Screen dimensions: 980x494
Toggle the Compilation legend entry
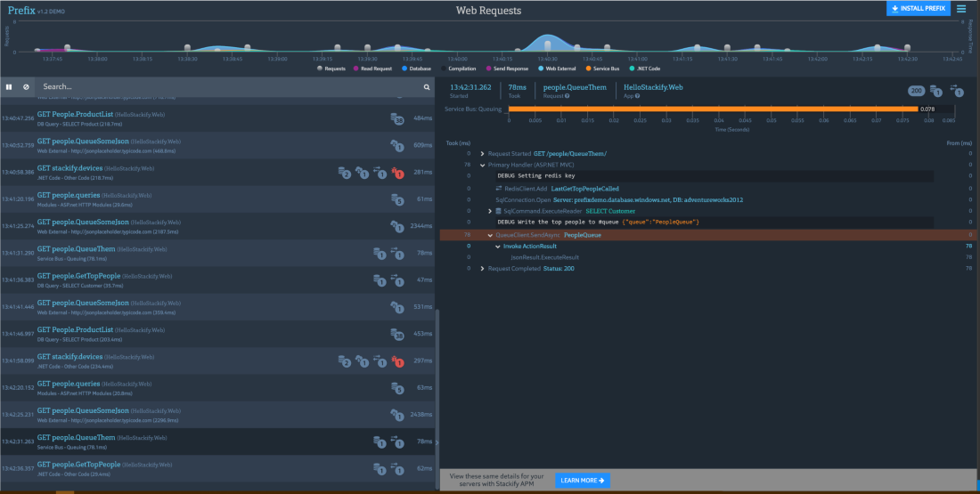pyautogui.click(x=459, y=69)
